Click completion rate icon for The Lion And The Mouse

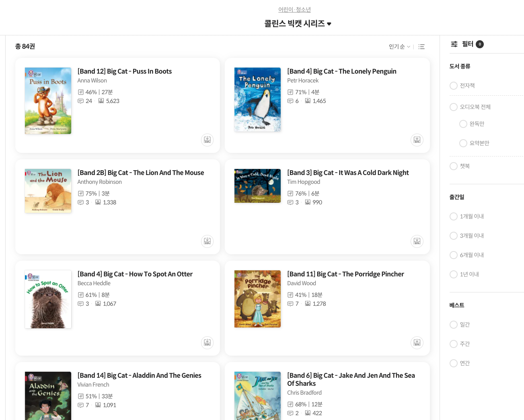click(x=80, y=194)
